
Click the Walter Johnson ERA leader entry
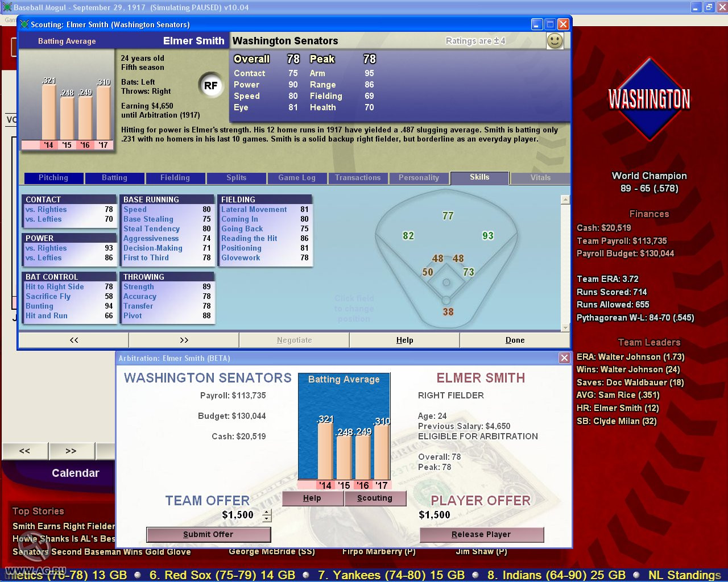click(x=631, y=357)
